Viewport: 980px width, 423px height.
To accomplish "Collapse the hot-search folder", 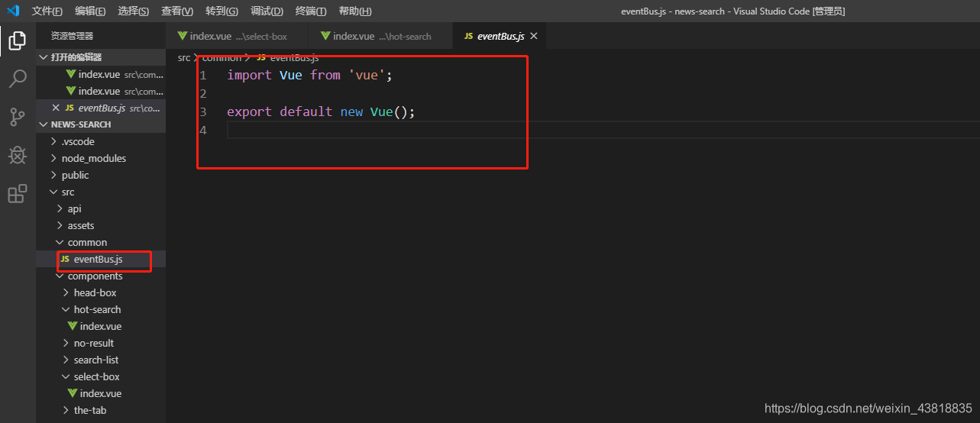I will click(101, 309).
